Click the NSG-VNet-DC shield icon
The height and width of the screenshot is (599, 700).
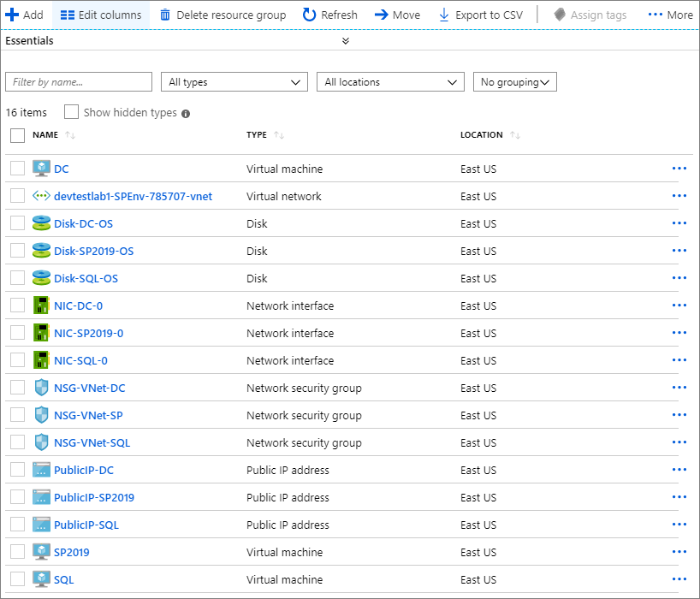tap(42, 388)
